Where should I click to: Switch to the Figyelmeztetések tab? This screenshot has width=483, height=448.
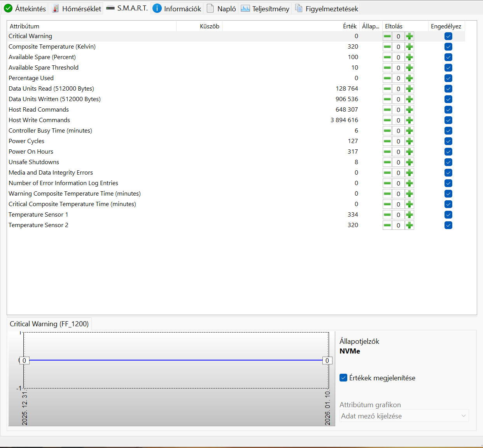[327, 9]
